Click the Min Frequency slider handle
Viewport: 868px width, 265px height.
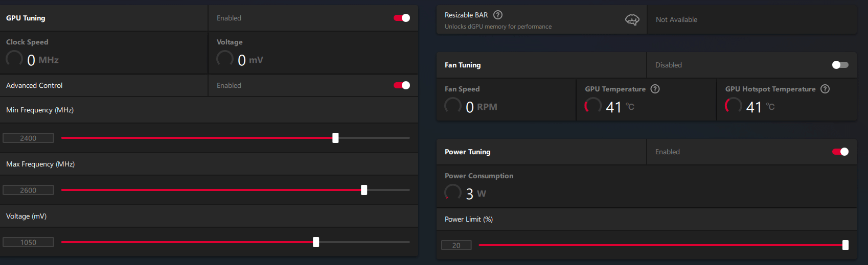(x=335, y=138)
